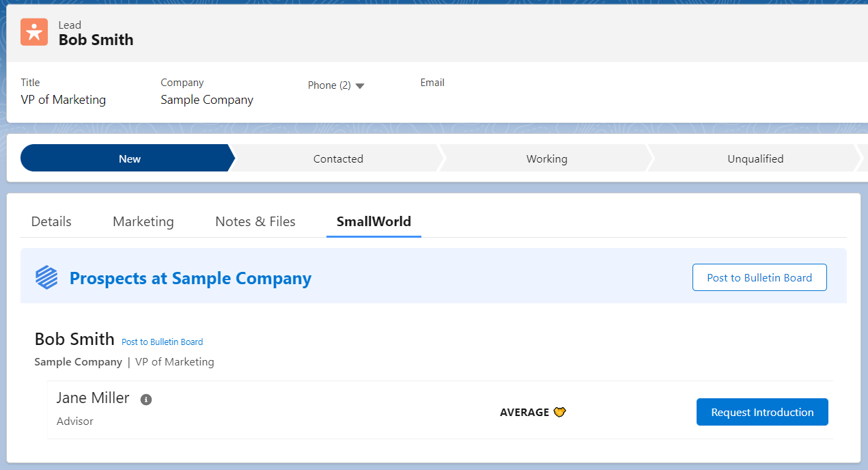Viewport: 868px width, 470px height.
Task: Click the Email field area
Action: [x=432, y=83]
